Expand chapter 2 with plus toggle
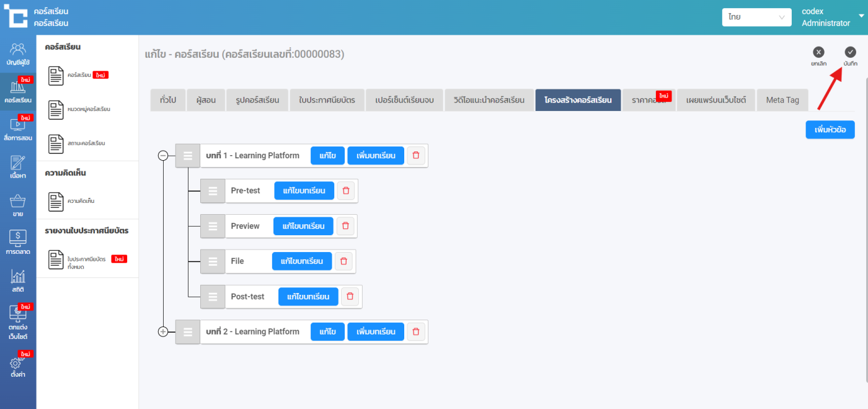 point(163,332)
